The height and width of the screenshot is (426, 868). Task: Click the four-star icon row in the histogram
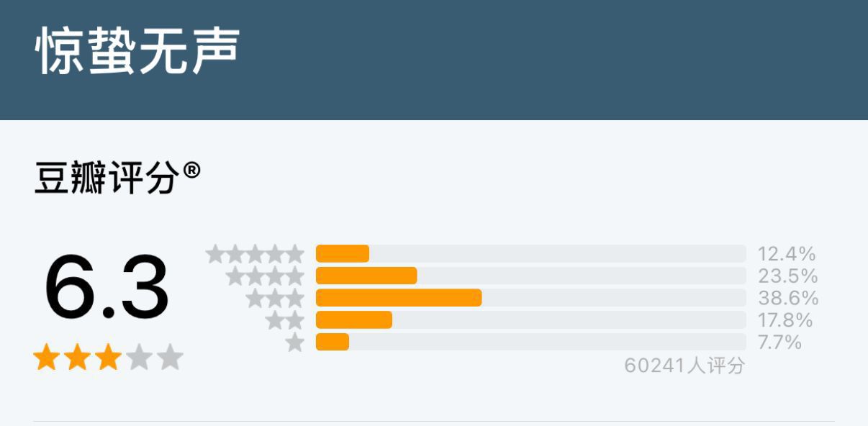266,276
